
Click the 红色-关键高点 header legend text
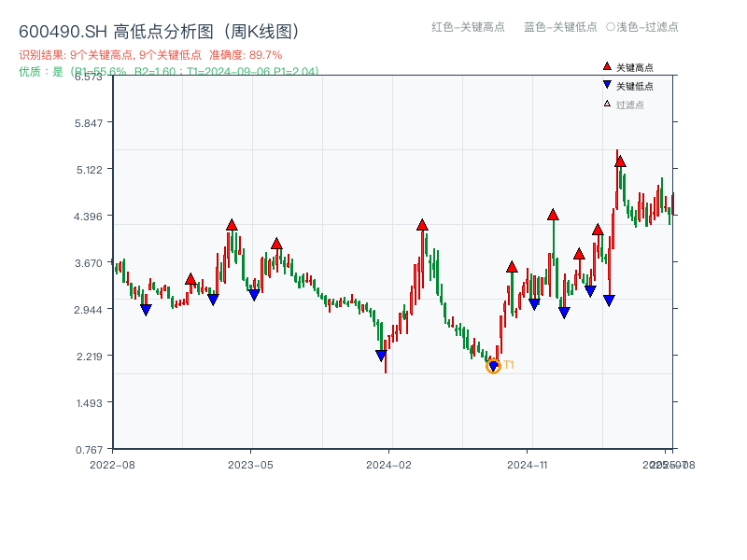tap(468, 27)
